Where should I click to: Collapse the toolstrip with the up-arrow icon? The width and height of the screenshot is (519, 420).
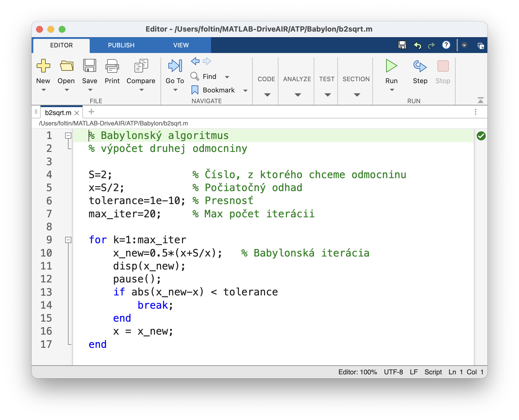[x=481, y=100]
